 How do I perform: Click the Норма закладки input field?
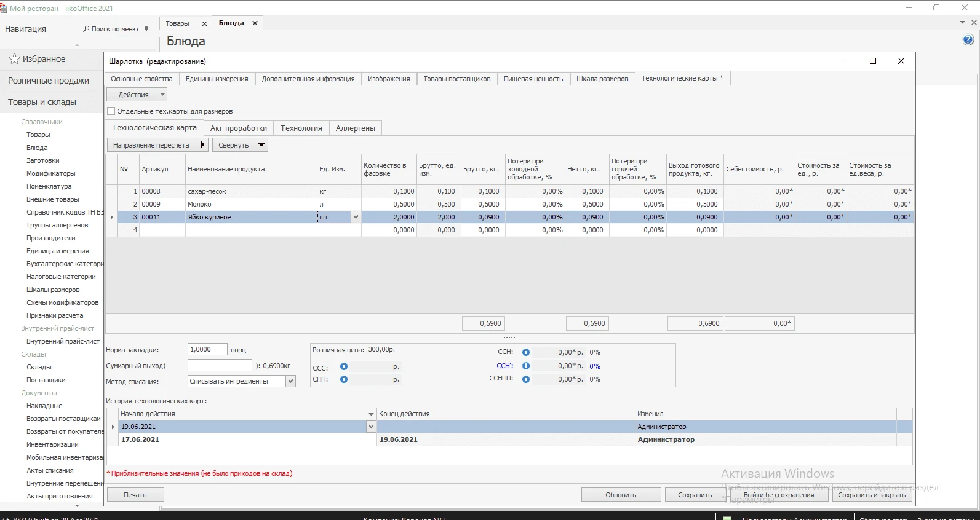click(x=207, y=349)
